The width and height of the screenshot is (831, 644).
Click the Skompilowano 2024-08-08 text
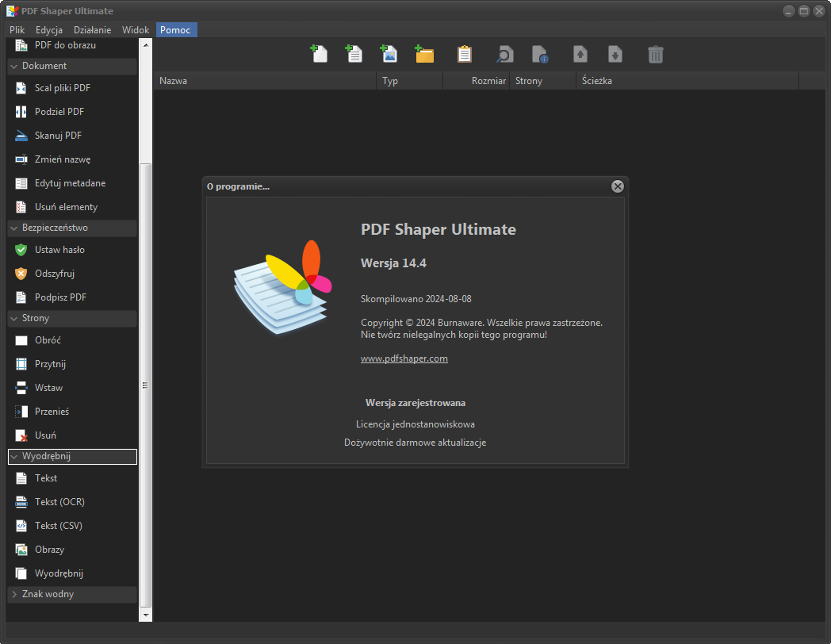416,299
